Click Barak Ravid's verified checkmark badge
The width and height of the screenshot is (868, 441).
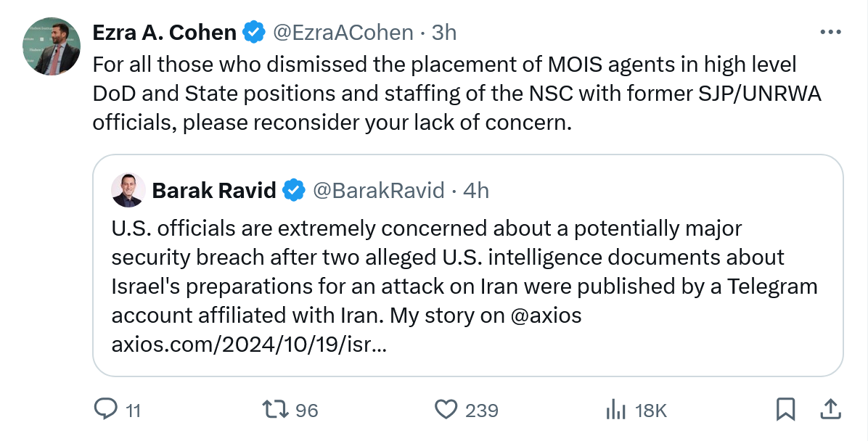293,190
